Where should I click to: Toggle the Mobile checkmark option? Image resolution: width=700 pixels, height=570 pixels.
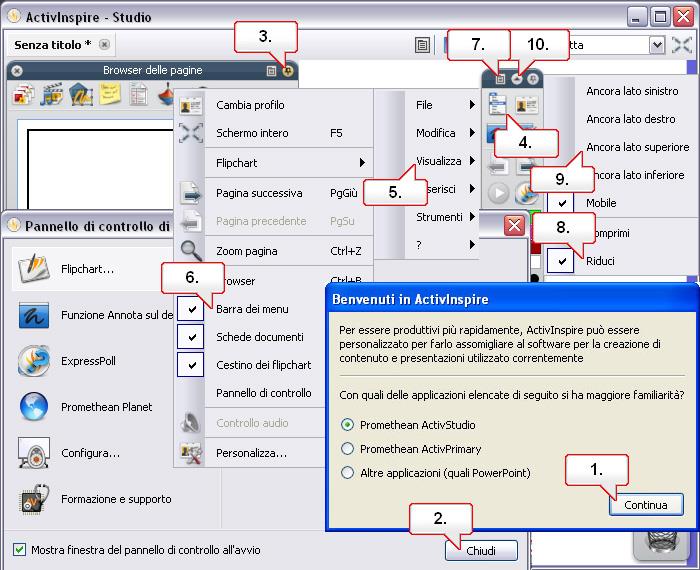pos(560,203)
